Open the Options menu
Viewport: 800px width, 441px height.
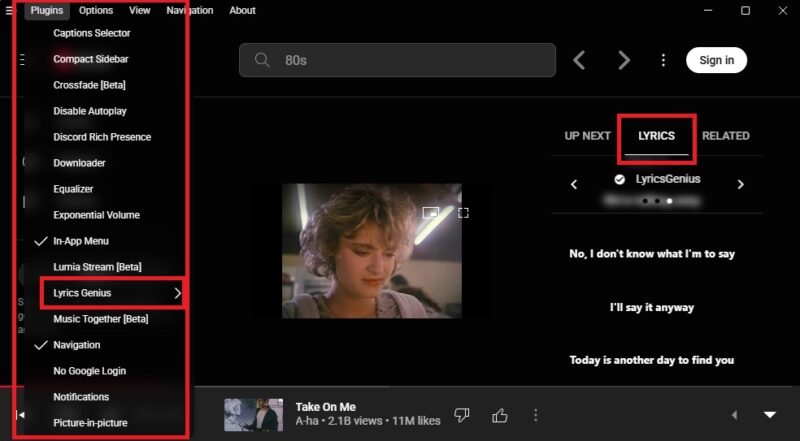96,10
